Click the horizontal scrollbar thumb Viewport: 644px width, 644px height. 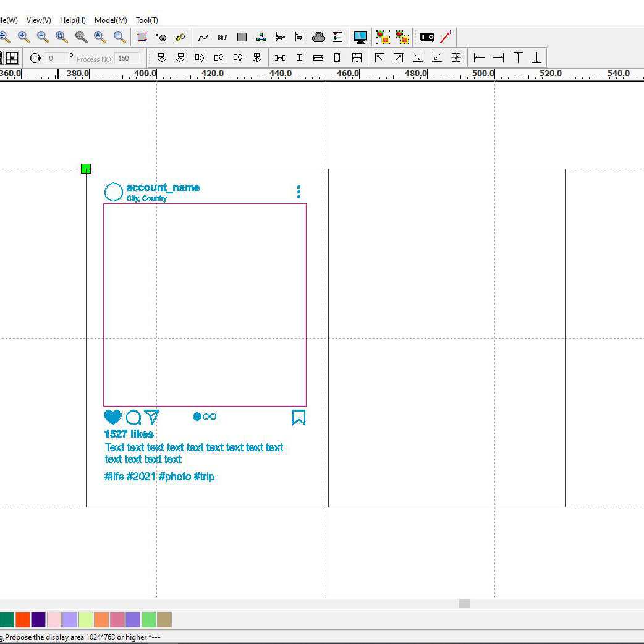click(x=464, y=603)
